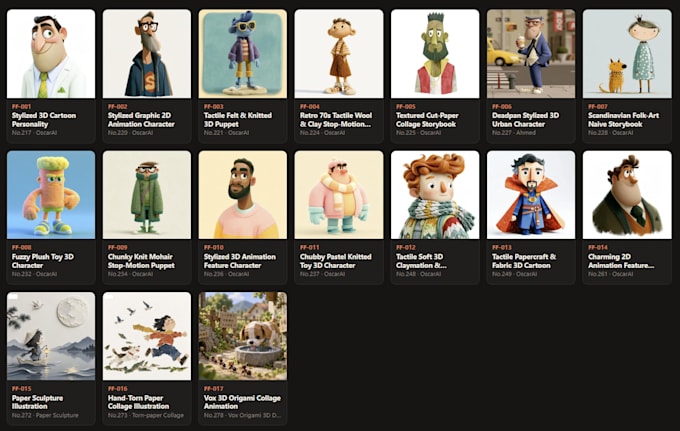
Task: Click the 'No.278 · Vox Origami 3D' subtitle
Action: pyautogui.click(x=242, y=415)
